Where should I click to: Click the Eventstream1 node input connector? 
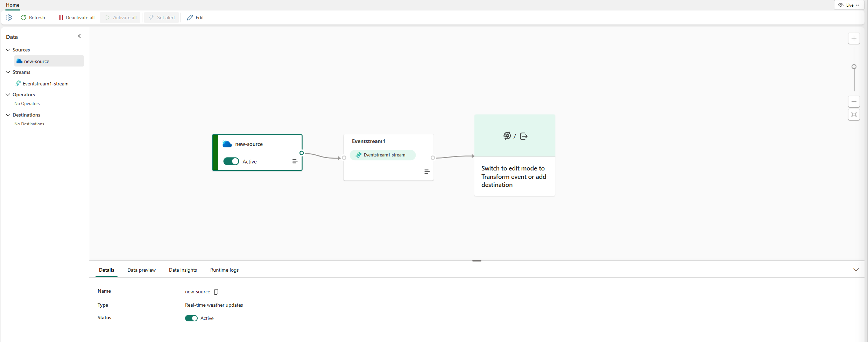(x=344, y=158)
